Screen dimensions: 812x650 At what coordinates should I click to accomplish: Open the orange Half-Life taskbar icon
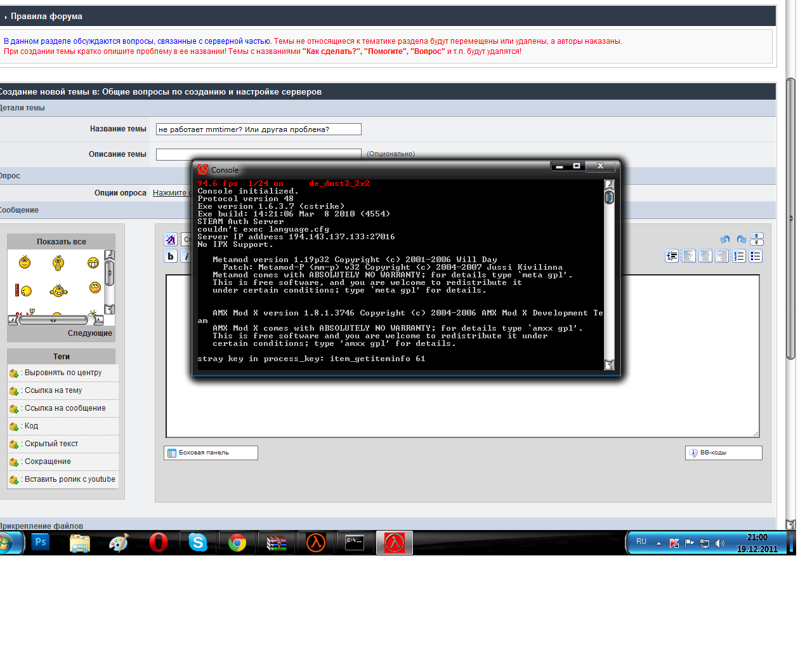316,543
